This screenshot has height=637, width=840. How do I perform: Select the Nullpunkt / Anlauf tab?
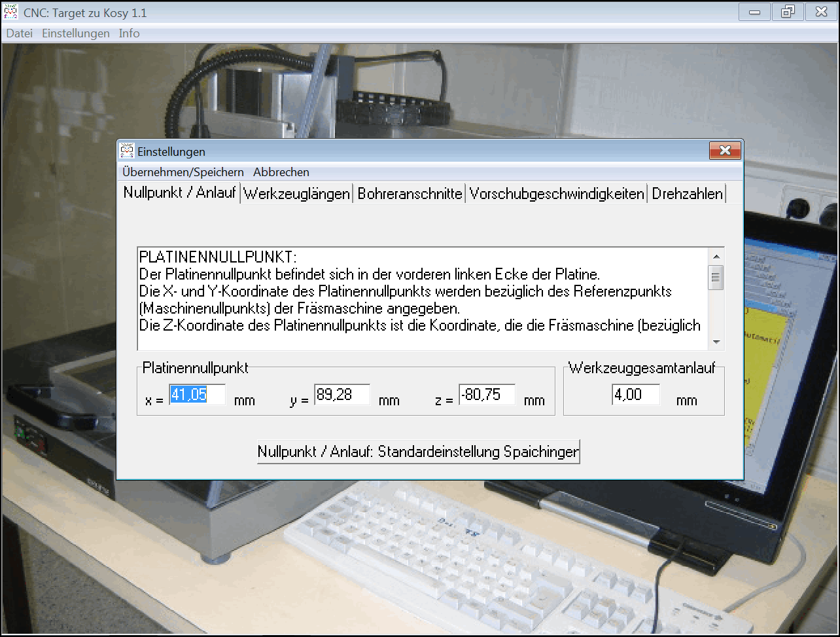[179, 193]
